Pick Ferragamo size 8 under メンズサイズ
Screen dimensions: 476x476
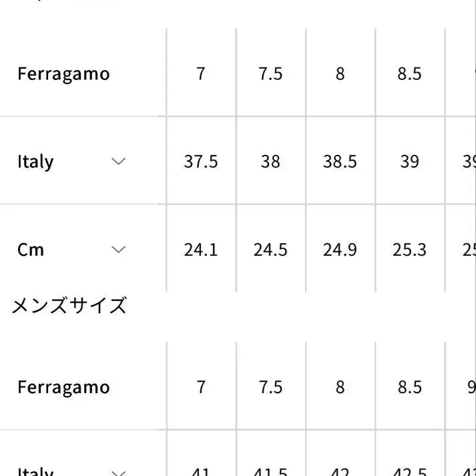[x=340, y=387]
